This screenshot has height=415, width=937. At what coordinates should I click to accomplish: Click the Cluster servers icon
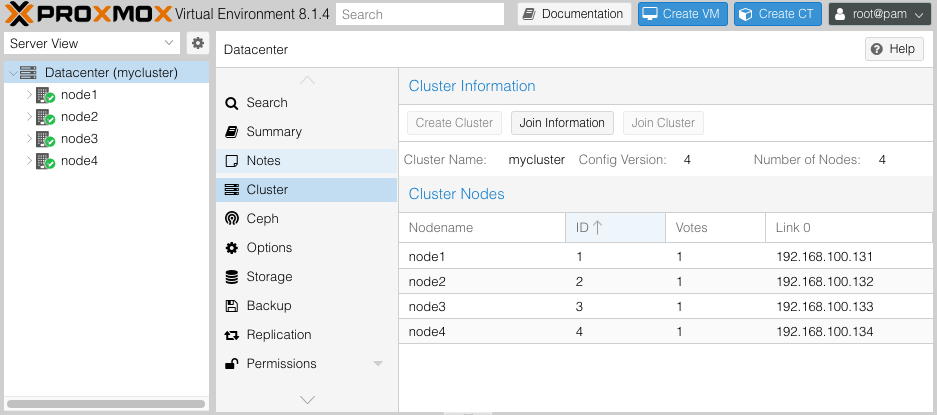coord(231,190)
